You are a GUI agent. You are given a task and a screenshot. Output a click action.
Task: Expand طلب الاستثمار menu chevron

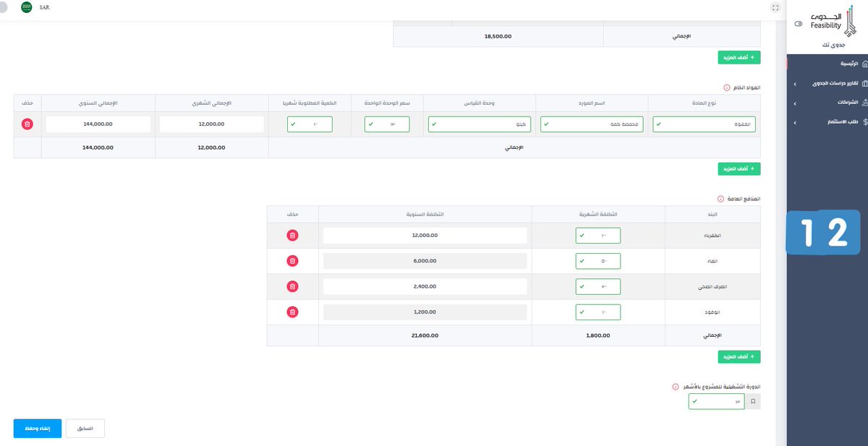coord(795,122)
